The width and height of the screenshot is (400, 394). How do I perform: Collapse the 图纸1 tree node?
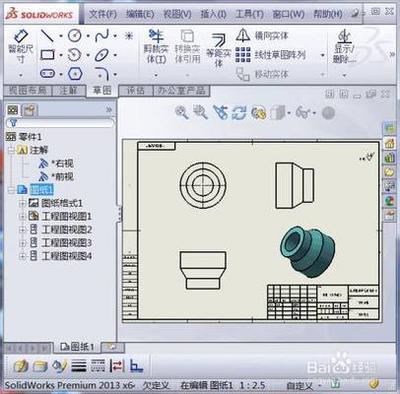coord(11,190)
